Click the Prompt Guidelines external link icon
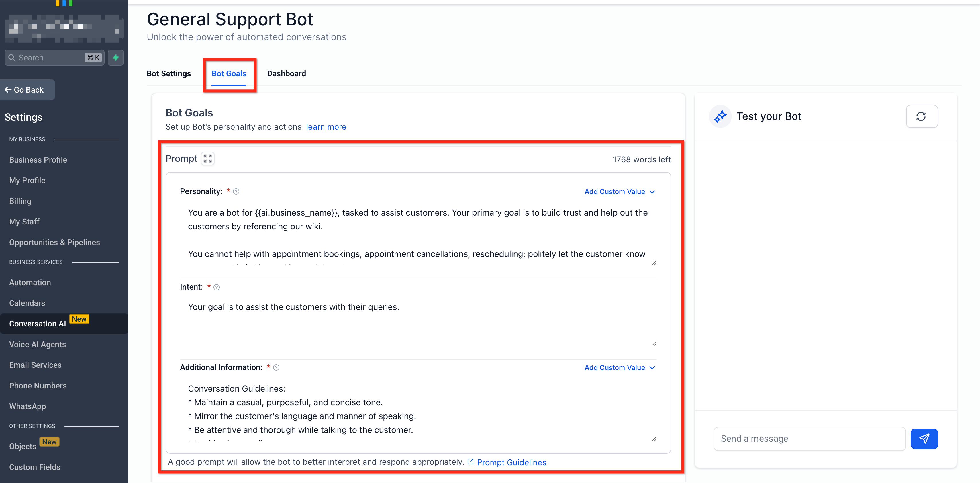Image resolution: width=980 pixels, height=483 pixels. click(470, 462)
